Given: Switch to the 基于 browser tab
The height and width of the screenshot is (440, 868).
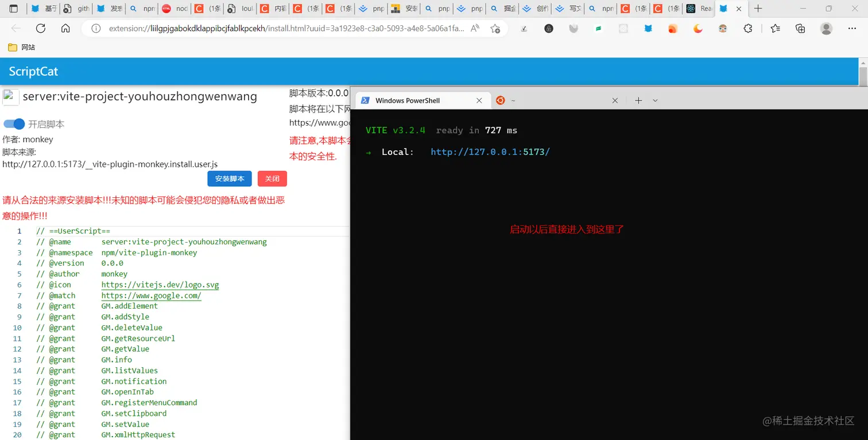Looking at the screenshot, I should click(x=43, y=9).
